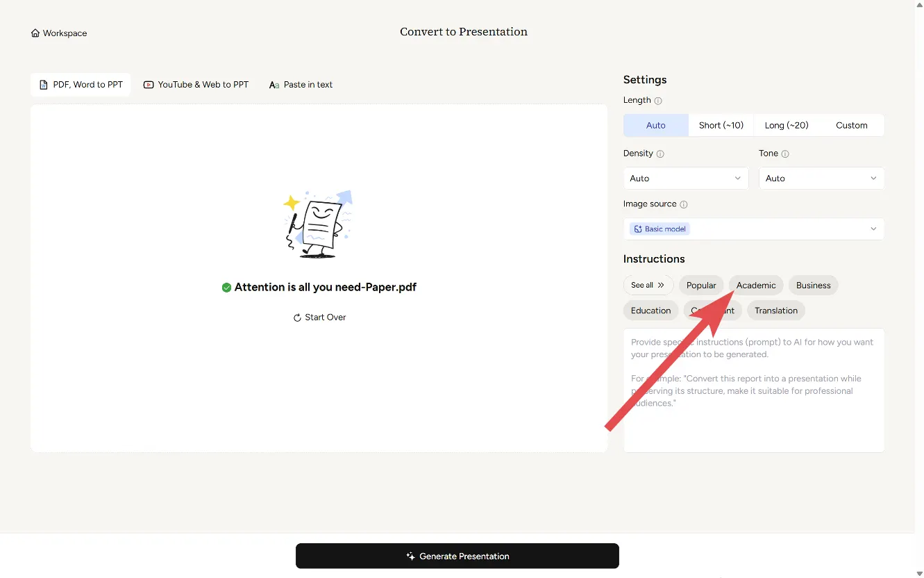924x578 pixels.
Task: Choose Long (~20) length
Action: [786, 126]
